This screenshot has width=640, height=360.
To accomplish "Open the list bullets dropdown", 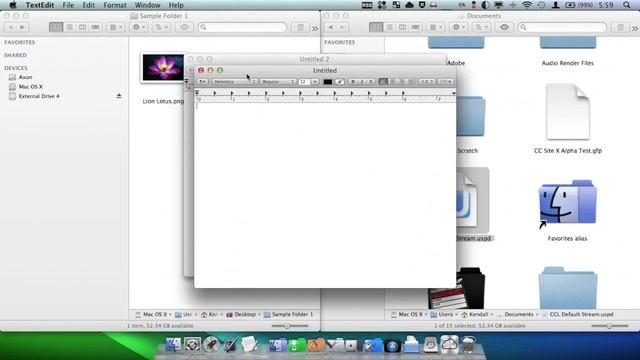I will [x=445, y=82].
